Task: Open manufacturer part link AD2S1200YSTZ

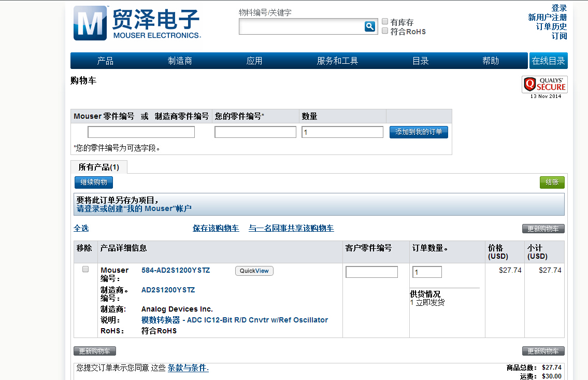Action: 168,290
